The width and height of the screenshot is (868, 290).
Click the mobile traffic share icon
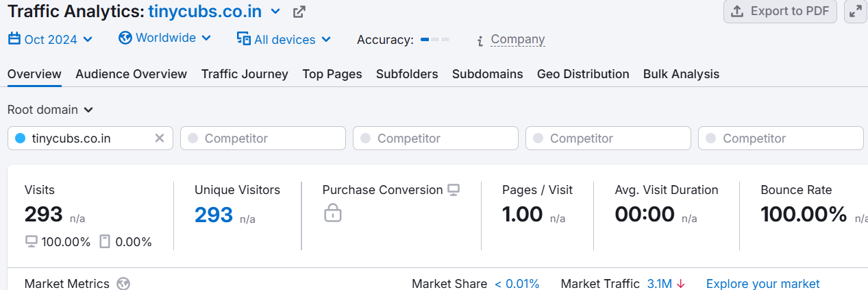click(x=105, y=241)
